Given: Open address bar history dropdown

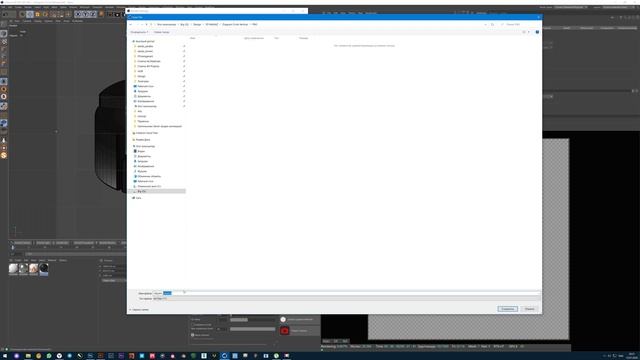Looking at the screenshot, I should coord(485,24).
